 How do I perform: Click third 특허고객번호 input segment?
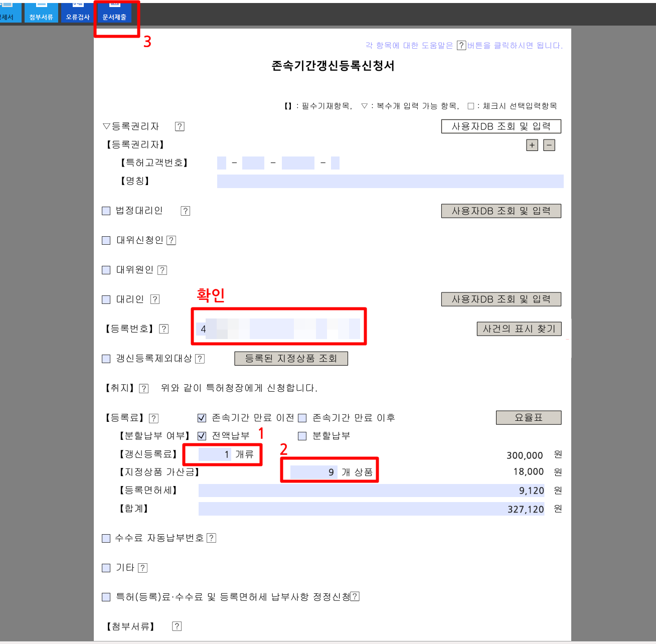click(x=298, y=163)
